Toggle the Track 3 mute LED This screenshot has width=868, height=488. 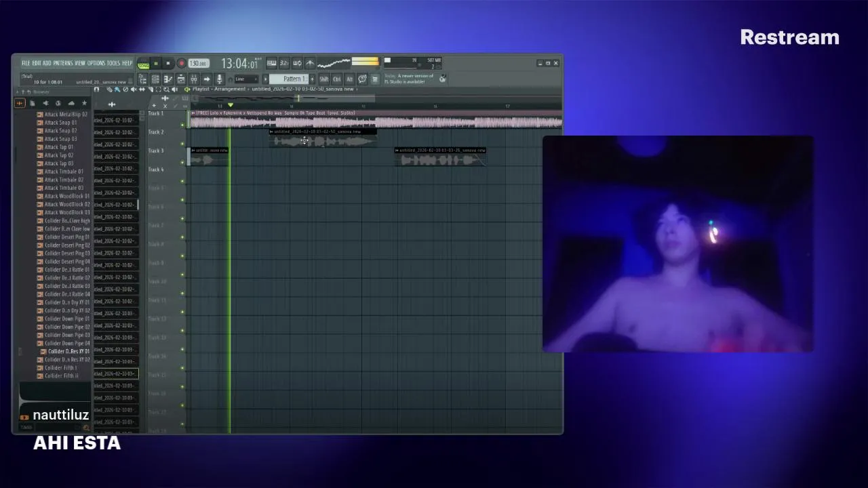(182, 163)
